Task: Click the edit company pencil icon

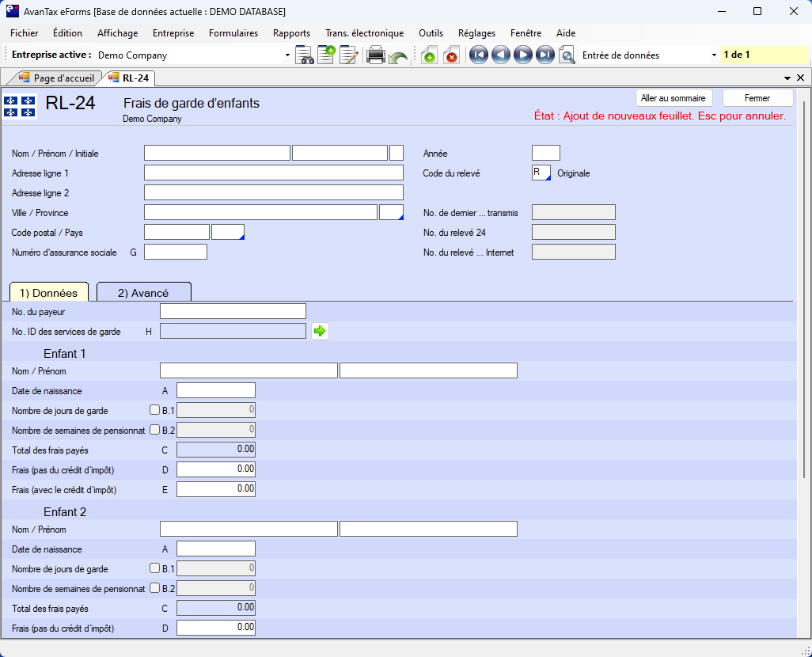Action: click(x=348, y=55)
